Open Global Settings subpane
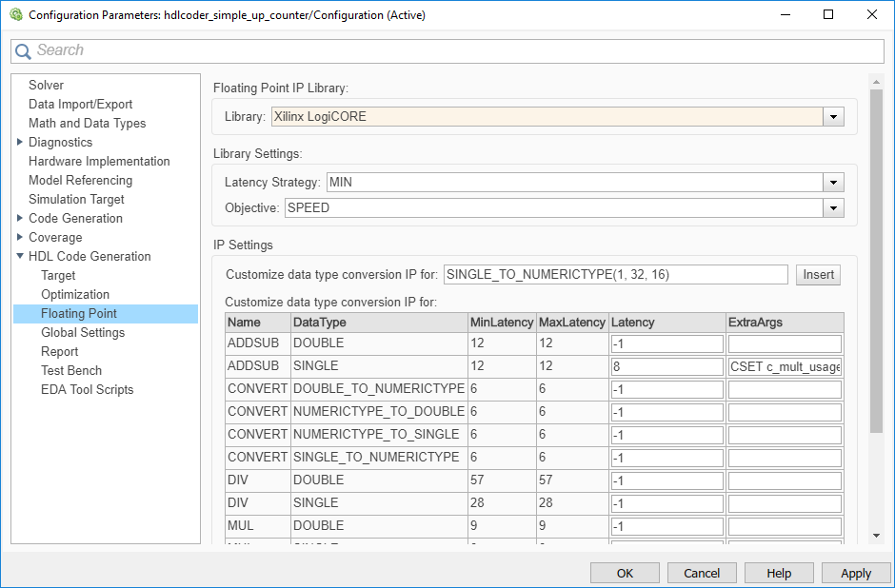 [x=83, y=332]
